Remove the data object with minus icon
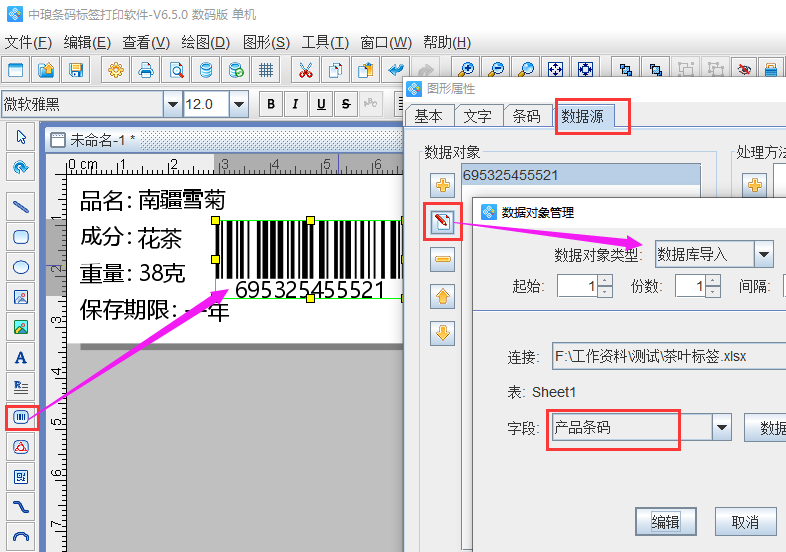786x552 pixels. [443, 260]
